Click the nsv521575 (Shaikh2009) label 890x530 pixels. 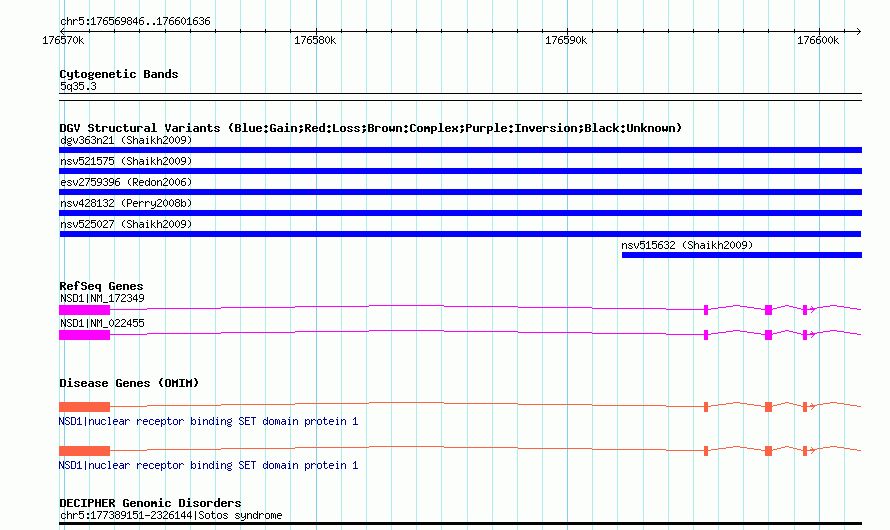coord(126,161)
